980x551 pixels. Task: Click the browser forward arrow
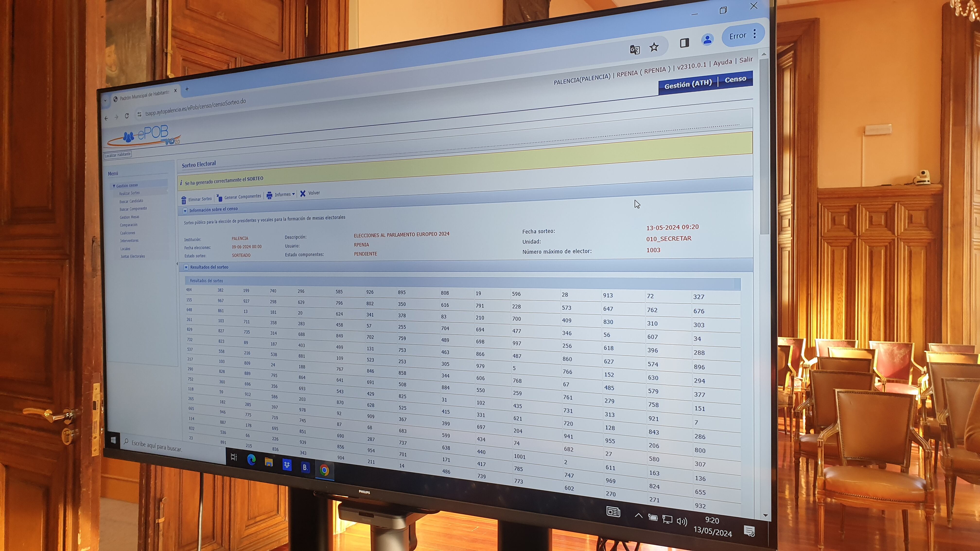116,117
